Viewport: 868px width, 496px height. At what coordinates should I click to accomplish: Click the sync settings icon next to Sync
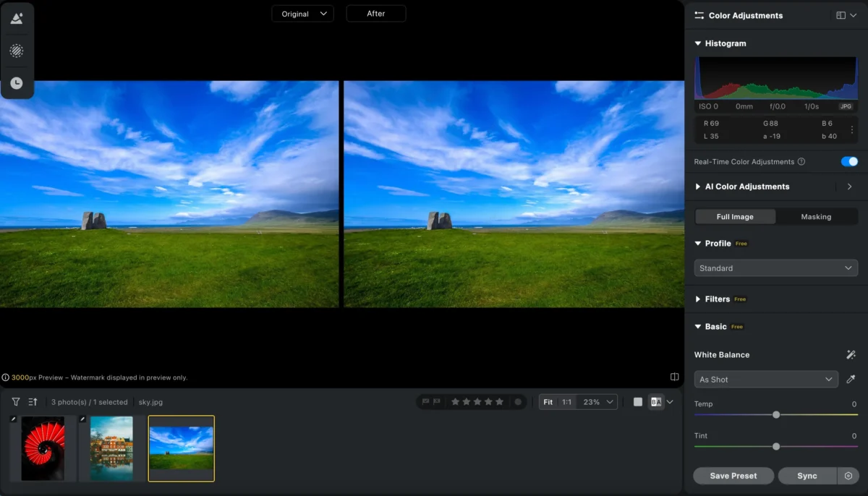848,476
